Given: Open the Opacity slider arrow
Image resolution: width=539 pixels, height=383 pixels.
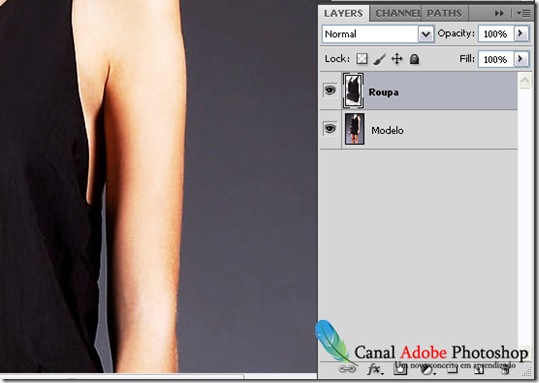Looking at the screenshot, I should click(x=520, y=33).
